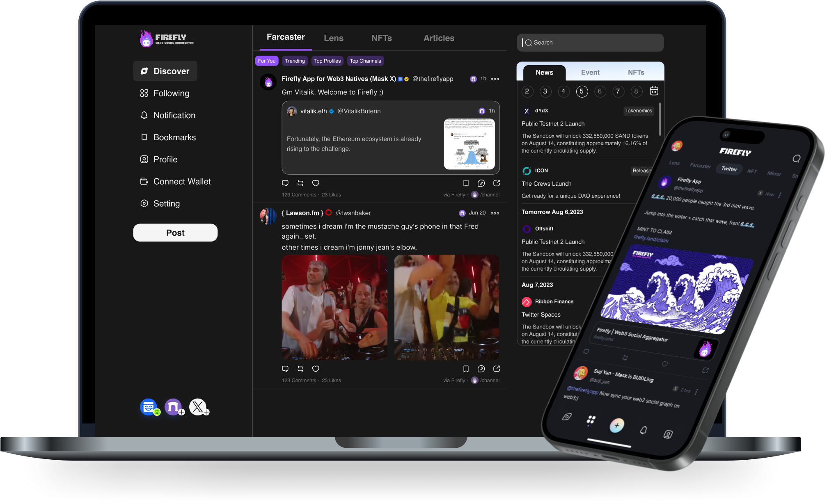This screenshot has height=504, width=836.
Task: Open @thefireflyapp handle link
Action: tap(433, 79)
